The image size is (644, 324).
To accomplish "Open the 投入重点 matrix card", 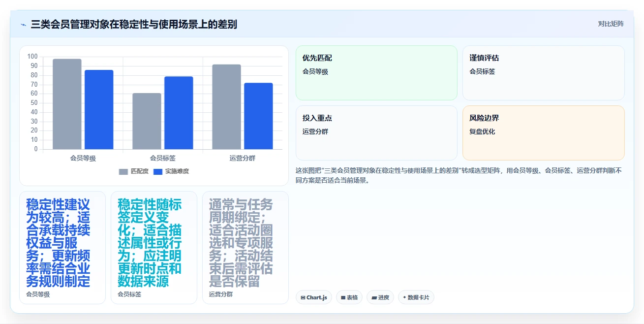I will tap(376, 133).
